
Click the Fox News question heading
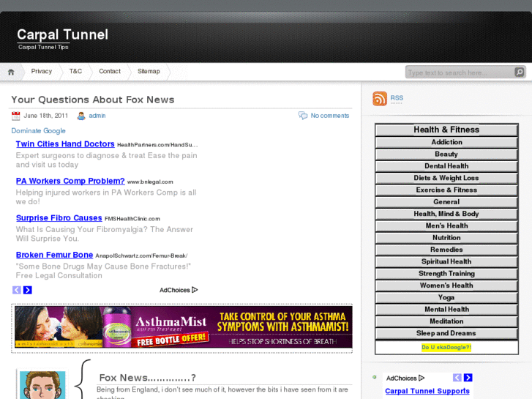(x=147, y=378)
